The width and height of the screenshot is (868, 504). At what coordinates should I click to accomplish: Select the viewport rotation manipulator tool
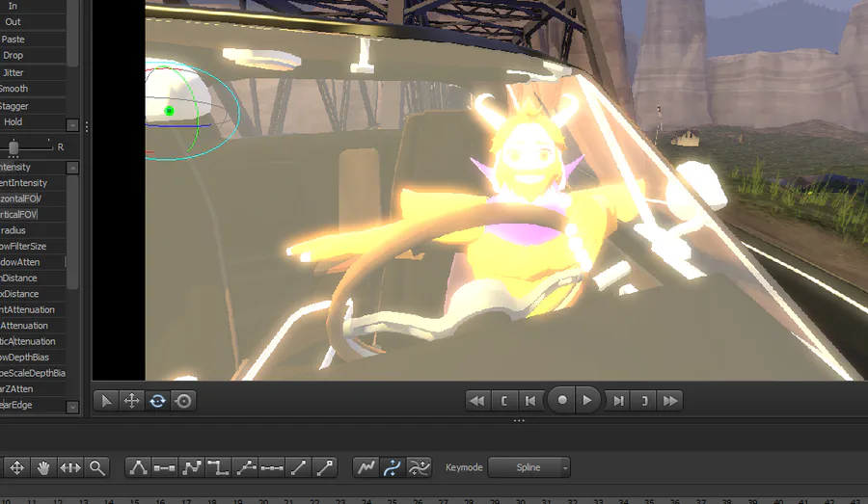[158, 401]
